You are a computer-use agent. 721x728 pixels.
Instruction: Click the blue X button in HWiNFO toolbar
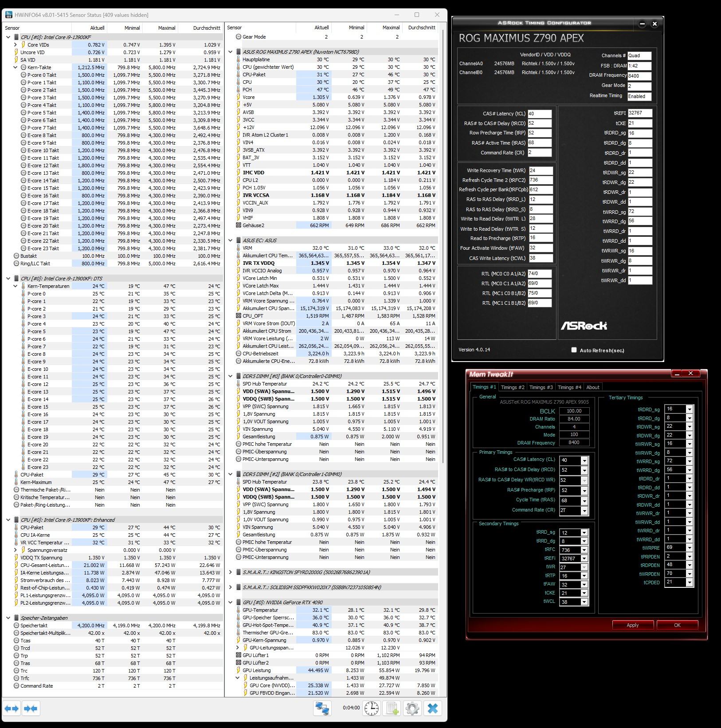[433, 708]
